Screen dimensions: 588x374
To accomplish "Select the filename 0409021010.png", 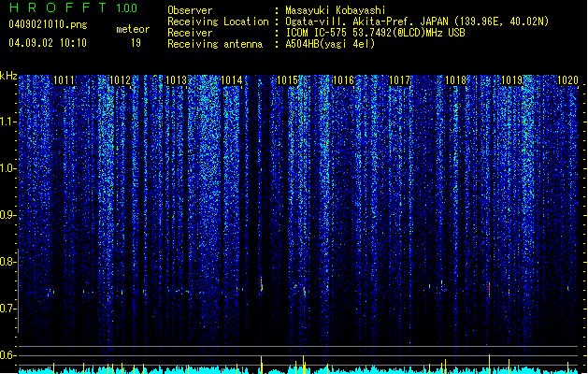I will click(x=48, y=25).
